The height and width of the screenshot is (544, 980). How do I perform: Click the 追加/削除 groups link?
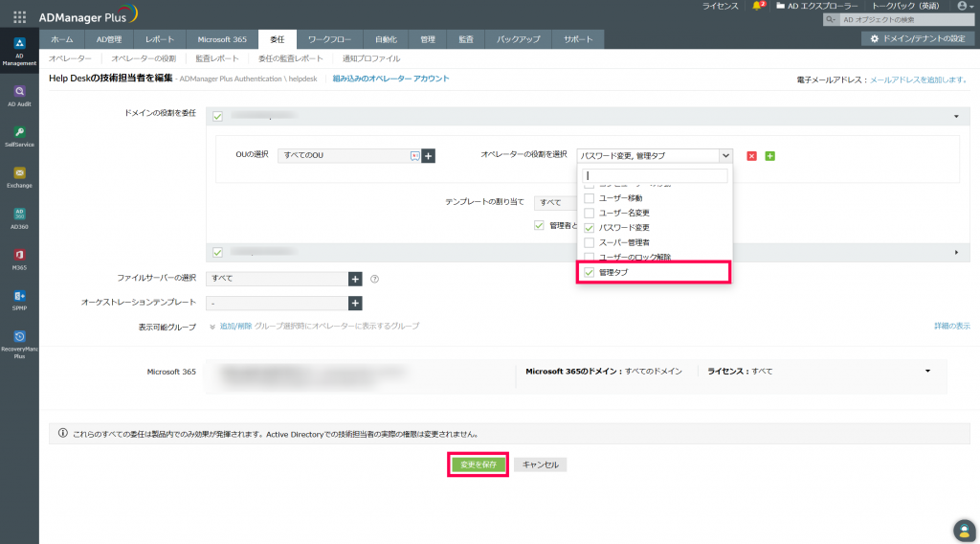click(x=235, y=327)
